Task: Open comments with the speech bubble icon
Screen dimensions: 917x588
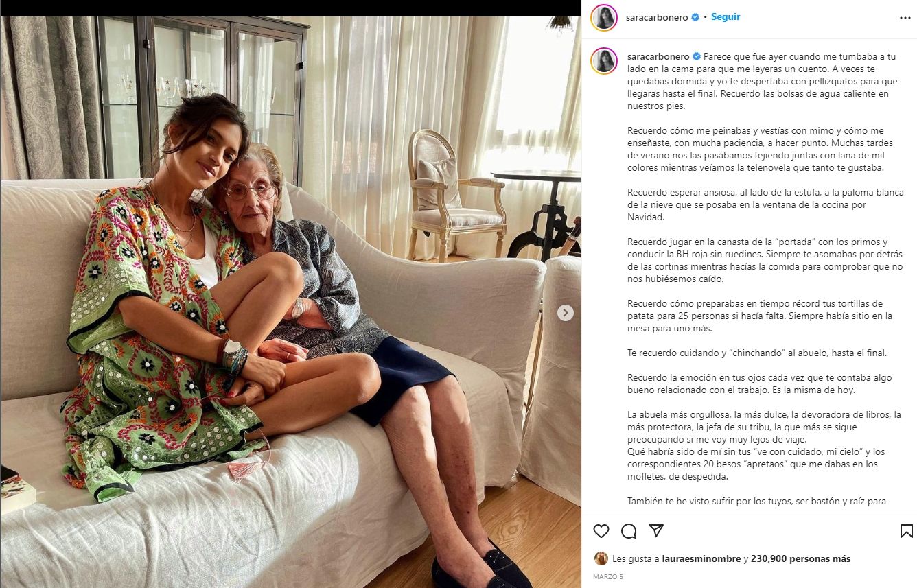Action: [629, 531]
